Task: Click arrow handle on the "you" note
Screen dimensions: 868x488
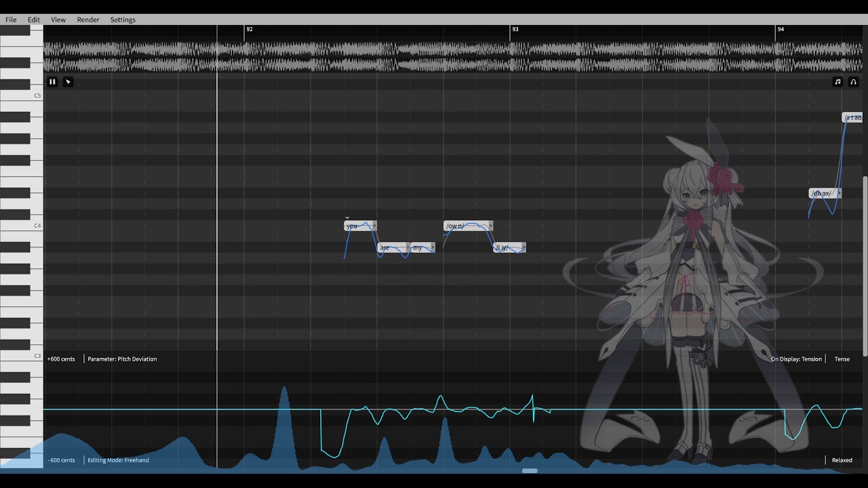Action: pos(374,226)
